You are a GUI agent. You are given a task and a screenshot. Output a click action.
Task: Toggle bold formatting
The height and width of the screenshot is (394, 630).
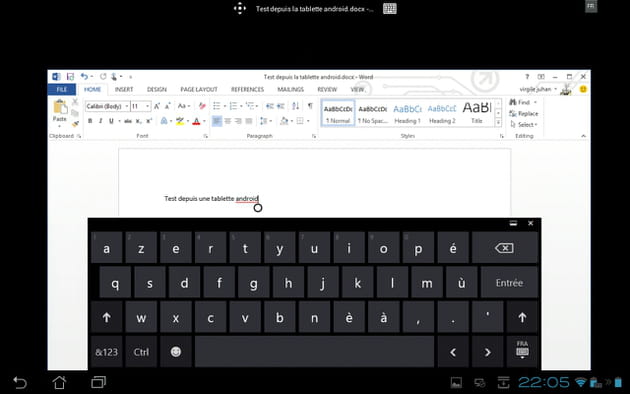(x=90, y=121)
